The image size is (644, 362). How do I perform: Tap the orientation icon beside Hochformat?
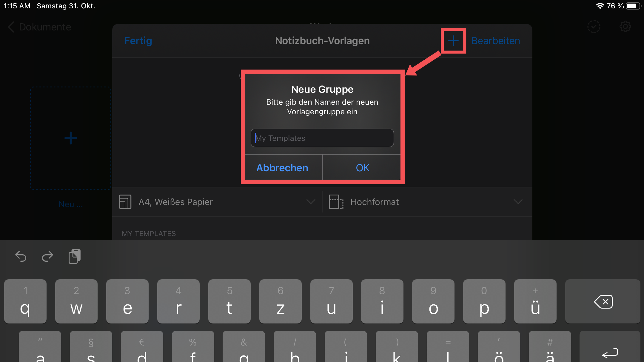tap(336, 202)
